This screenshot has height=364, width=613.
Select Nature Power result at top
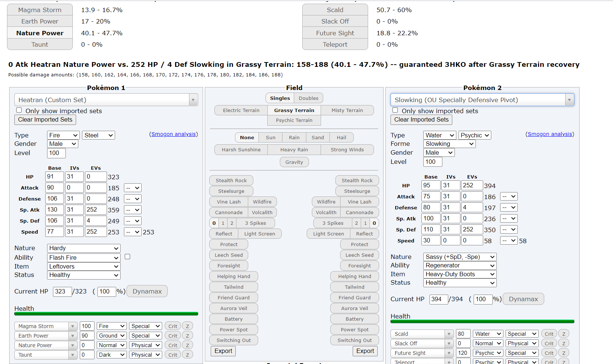[x=40, y=33]
